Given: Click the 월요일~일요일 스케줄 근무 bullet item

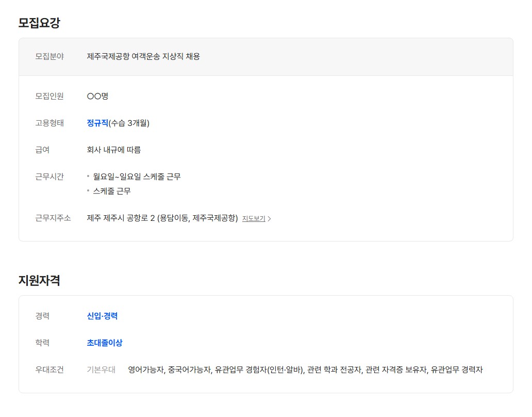Looking at the screenshot, I should point(137,177).
